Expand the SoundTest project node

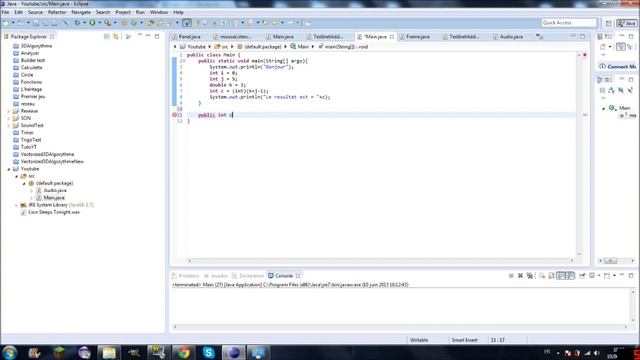[9, 126]
